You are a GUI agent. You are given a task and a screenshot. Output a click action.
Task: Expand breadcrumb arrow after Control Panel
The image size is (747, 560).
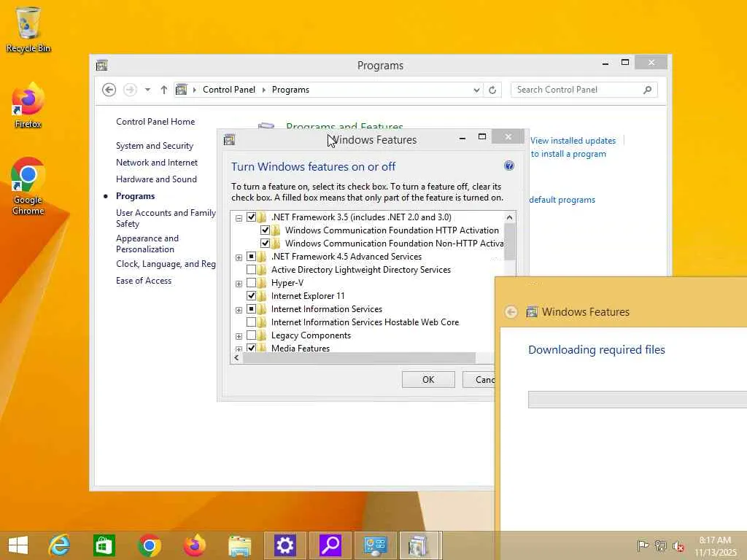point(264,90)
